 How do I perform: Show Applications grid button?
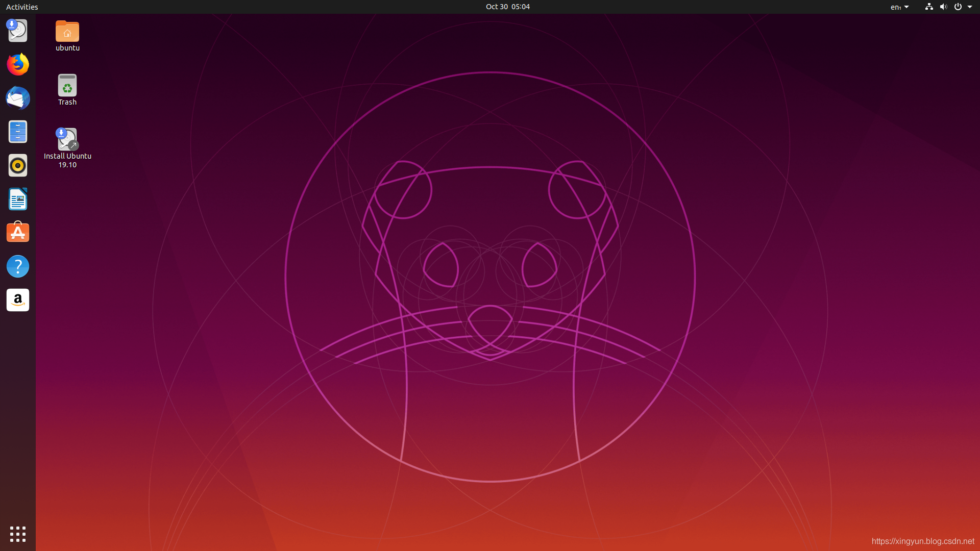coord(18,534)
